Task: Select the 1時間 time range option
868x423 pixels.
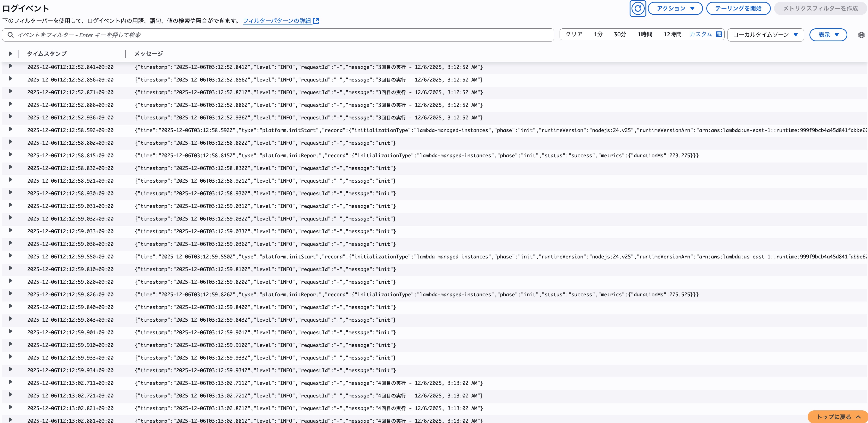Action: (645, 34)
